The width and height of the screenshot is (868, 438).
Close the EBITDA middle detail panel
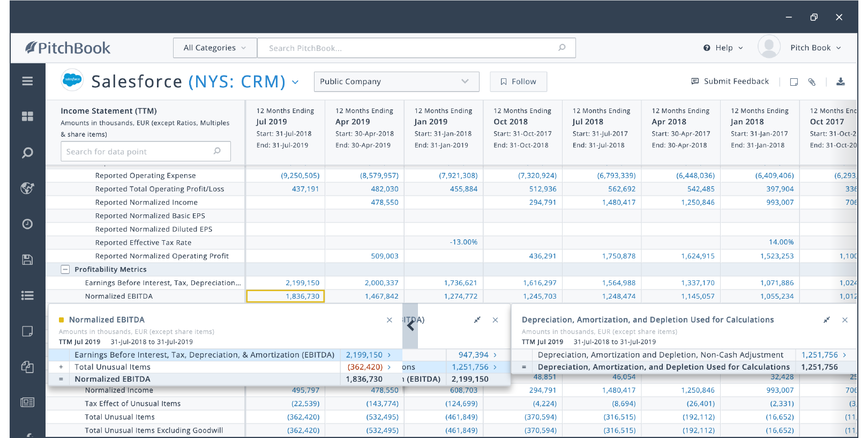point(496,320)
